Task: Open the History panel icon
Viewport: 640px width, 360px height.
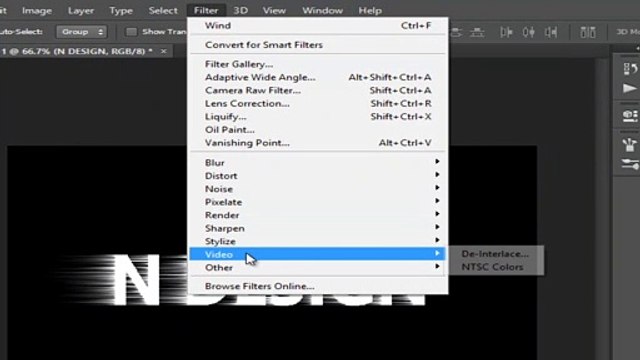Action: 630,69
